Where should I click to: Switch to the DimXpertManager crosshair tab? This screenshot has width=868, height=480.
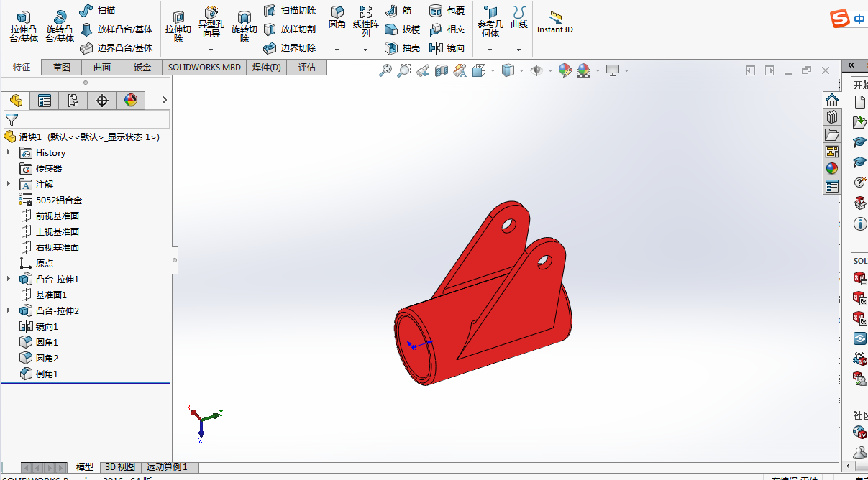pyautogui.click(x=102, y=101)
